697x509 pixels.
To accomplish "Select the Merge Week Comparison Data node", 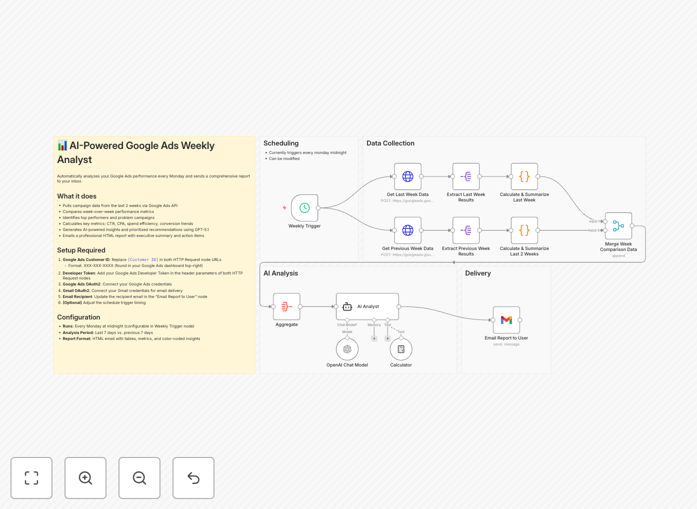I will tap(618, 226).
